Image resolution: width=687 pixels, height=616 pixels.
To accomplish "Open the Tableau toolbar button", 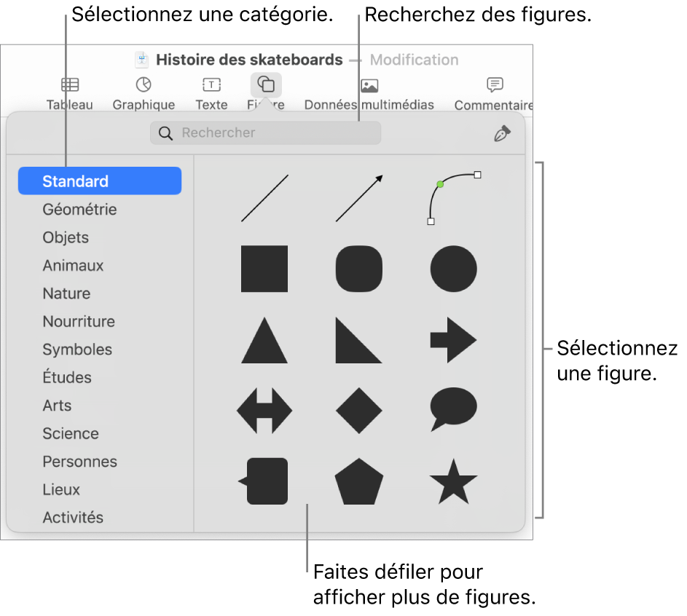I will (70, 93).
